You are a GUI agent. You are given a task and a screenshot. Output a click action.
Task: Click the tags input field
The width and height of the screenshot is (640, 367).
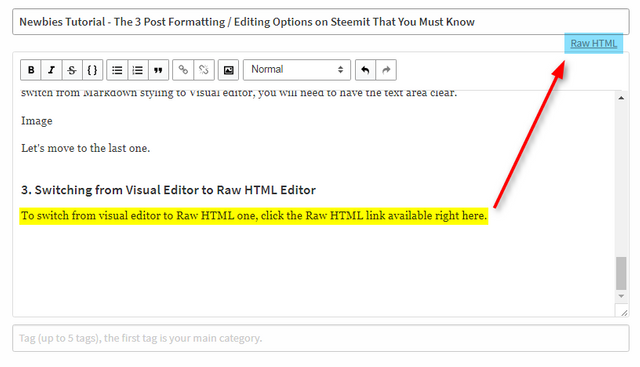pyautogui.click(x=321, y=338)
